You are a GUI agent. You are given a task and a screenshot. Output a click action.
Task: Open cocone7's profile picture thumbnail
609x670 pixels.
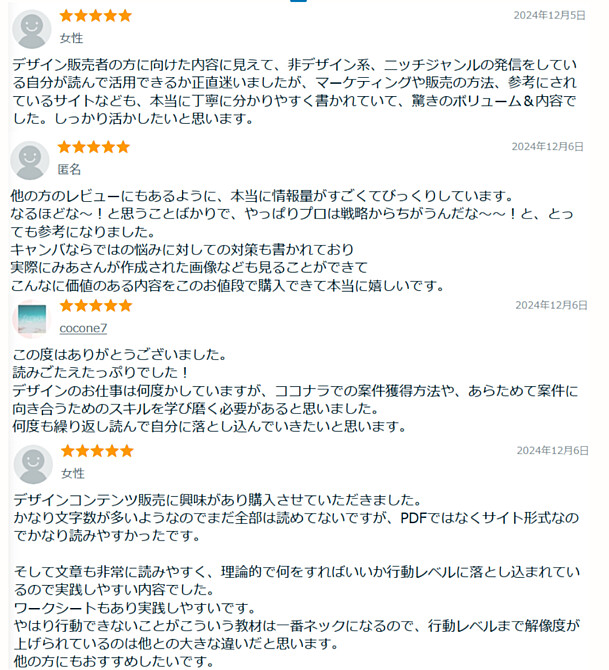(32, 319)
